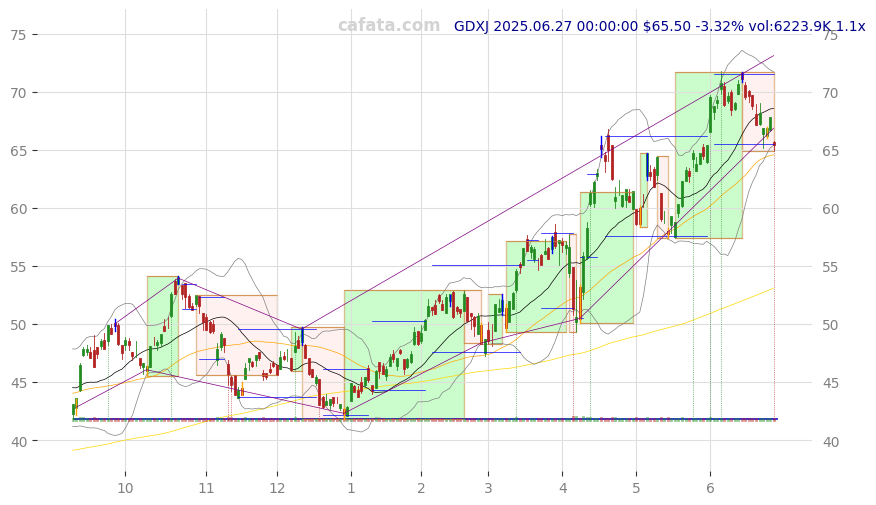
Task: Click the month 12 label on the time axis
Action: [277, 488]
